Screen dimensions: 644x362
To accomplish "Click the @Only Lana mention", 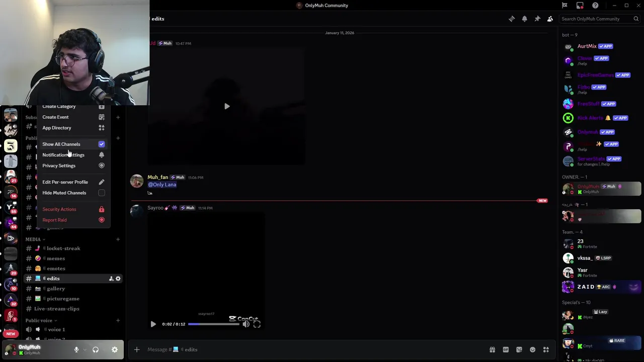I will (x=162, y=185).
